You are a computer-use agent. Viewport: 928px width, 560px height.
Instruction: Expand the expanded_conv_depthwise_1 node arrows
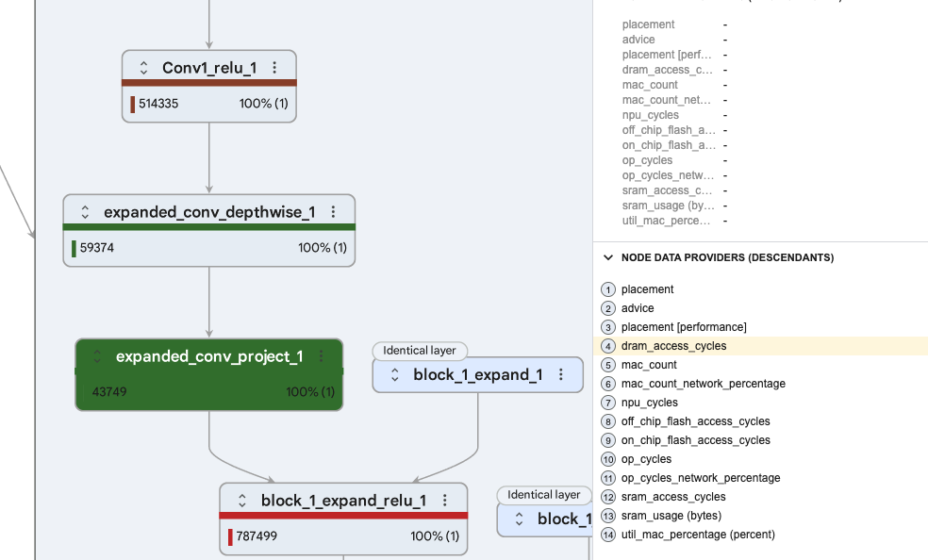coord(85,212)
